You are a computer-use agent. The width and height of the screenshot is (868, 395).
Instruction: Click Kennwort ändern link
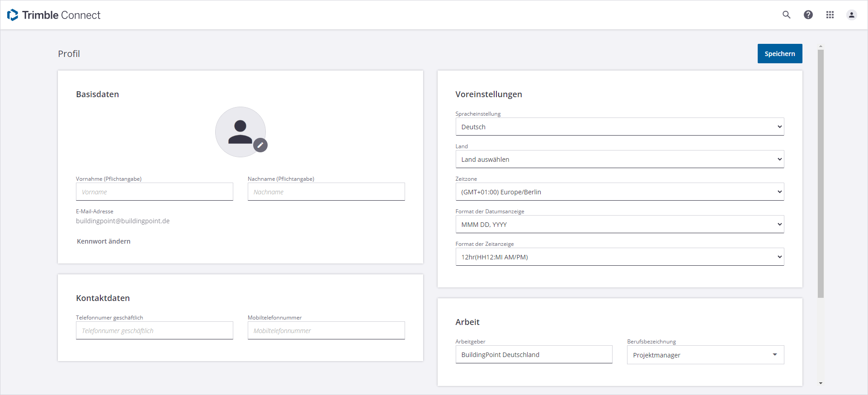coord(104,241)
